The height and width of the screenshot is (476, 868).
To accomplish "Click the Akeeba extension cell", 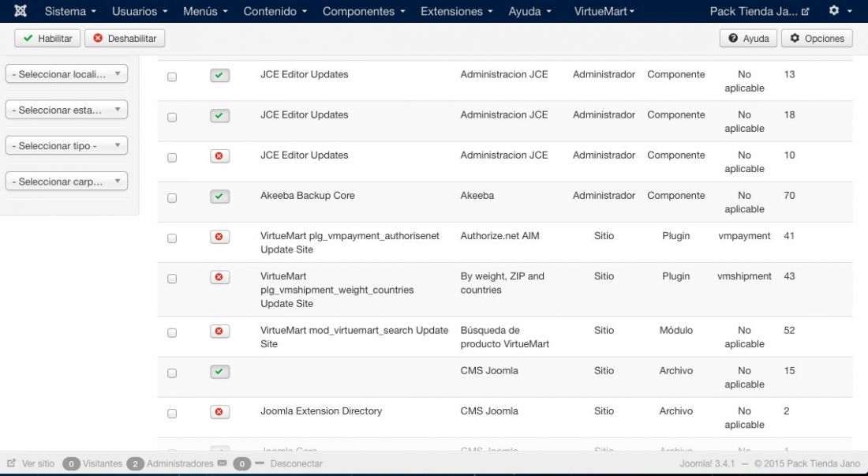I will point(477,196).
